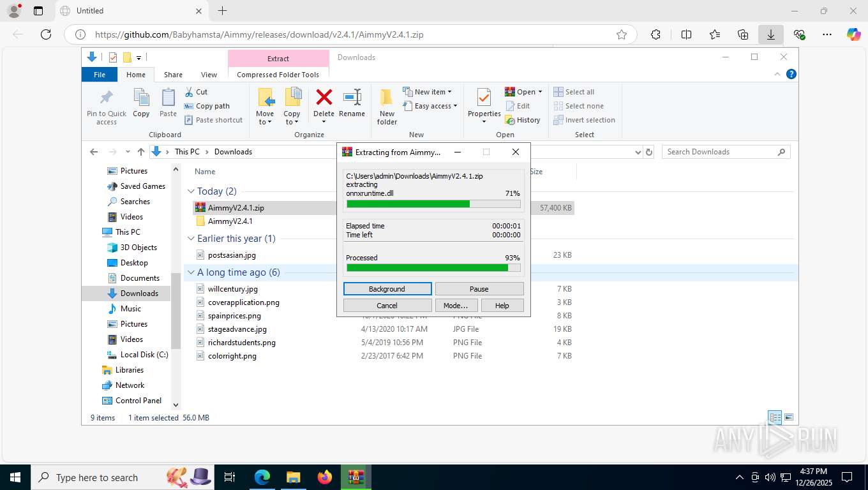
Task: Open Control Panel in navigation pane
Action: (138, 401)
